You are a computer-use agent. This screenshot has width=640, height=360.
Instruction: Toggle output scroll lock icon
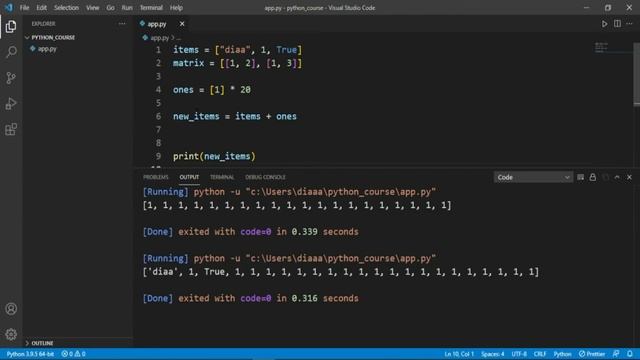tap(593, 177)
